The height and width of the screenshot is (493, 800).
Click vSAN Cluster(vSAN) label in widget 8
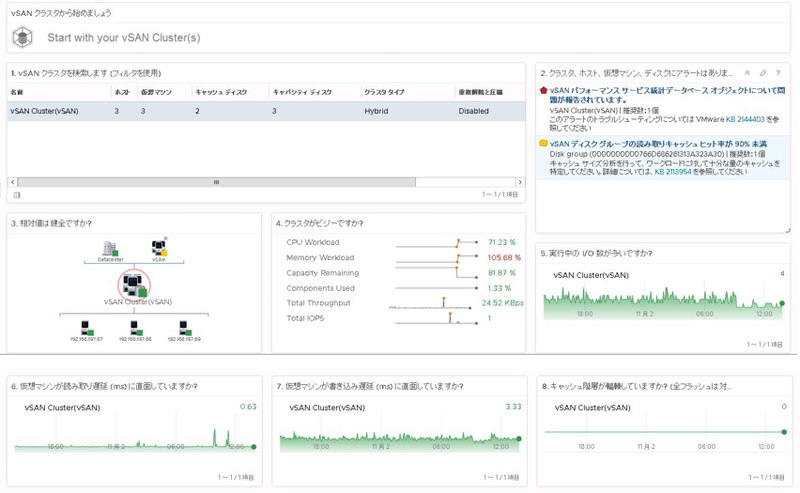[x=592, y=408]
